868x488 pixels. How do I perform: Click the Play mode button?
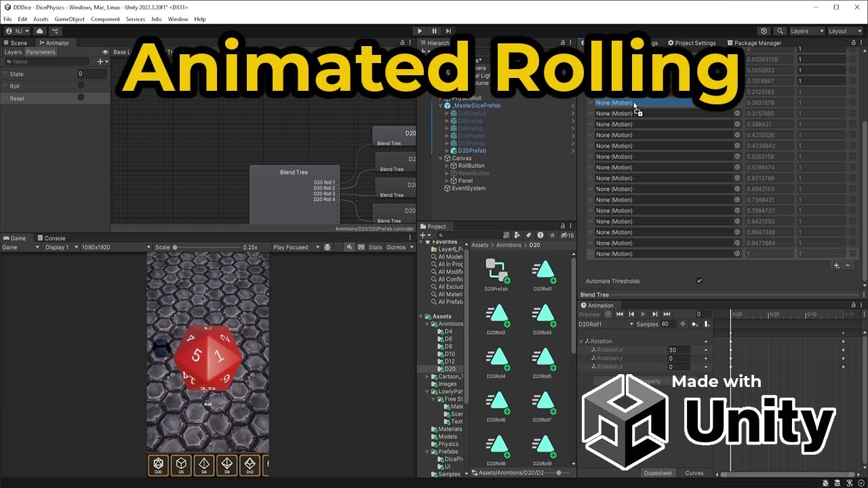(420, 31)
